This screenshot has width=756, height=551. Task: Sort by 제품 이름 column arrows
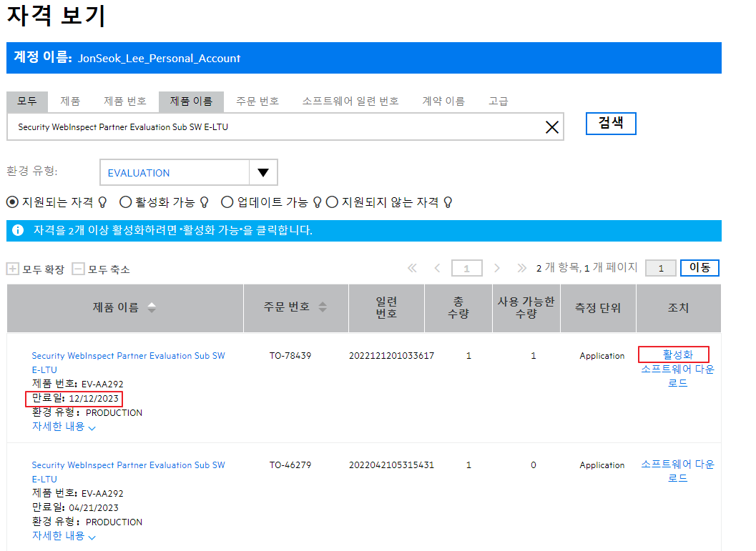click(152, 307)
